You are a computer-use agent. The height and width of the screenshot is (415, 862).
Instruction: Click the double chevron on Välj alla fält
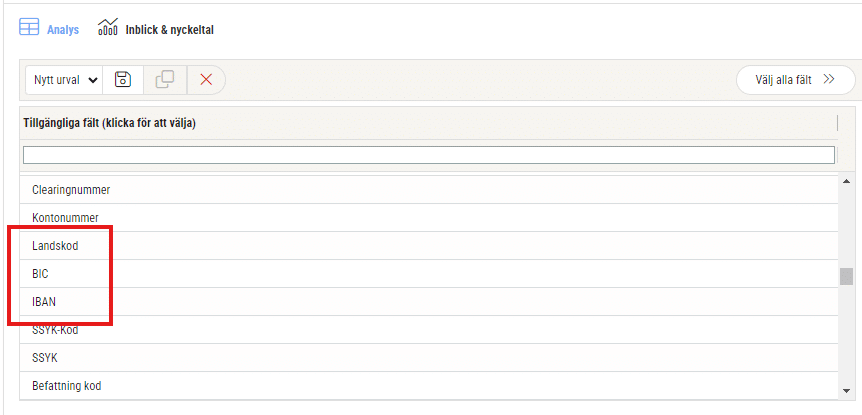(x=829, y=80)
